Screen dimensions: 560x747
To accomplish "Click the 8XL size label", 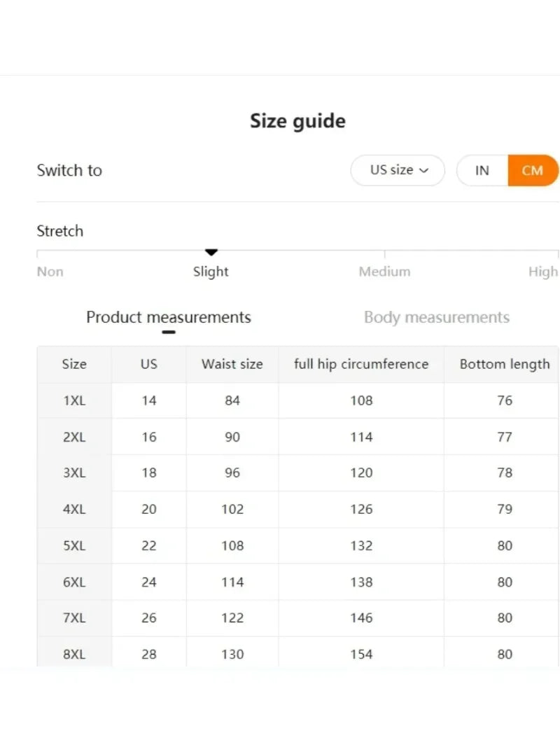I will coord(74,654).
